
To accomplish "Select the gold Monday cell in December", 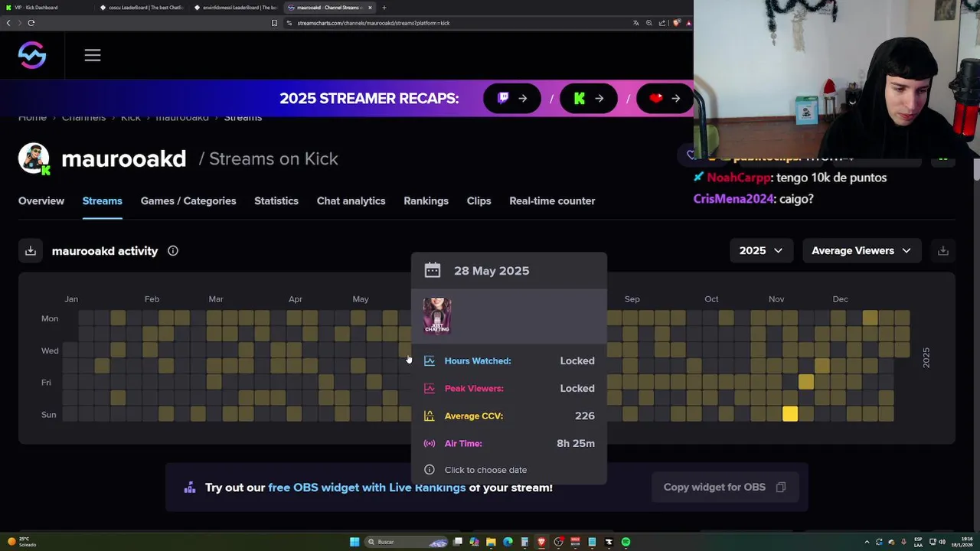I will [871, 318].
